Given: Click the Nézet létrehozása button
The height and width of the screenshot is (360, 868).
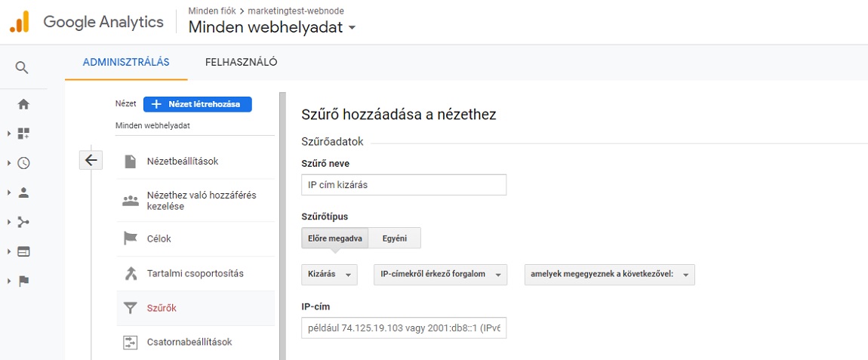Looking at the screenshot, I should pos(198,104).
